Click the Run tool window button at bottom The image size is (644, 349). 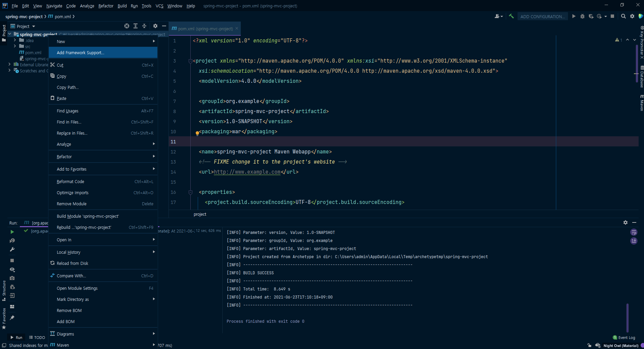[16, 338]
